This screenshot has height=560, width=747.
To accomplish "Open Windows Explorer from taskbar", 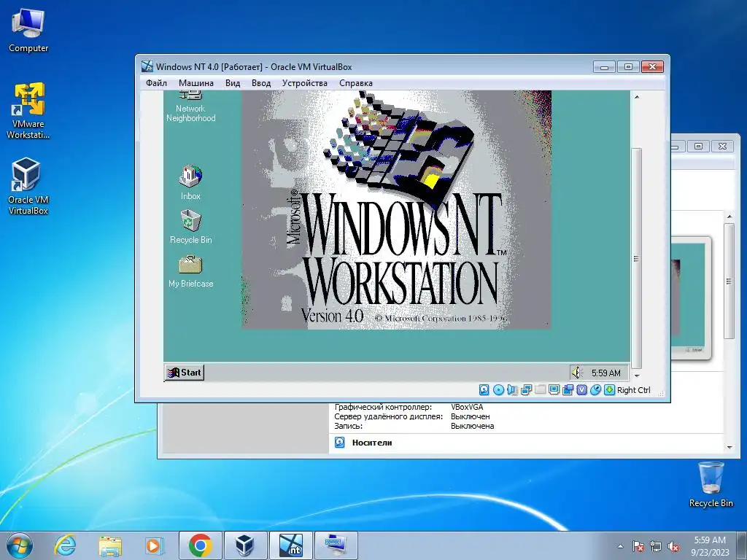I will [109, 545].
